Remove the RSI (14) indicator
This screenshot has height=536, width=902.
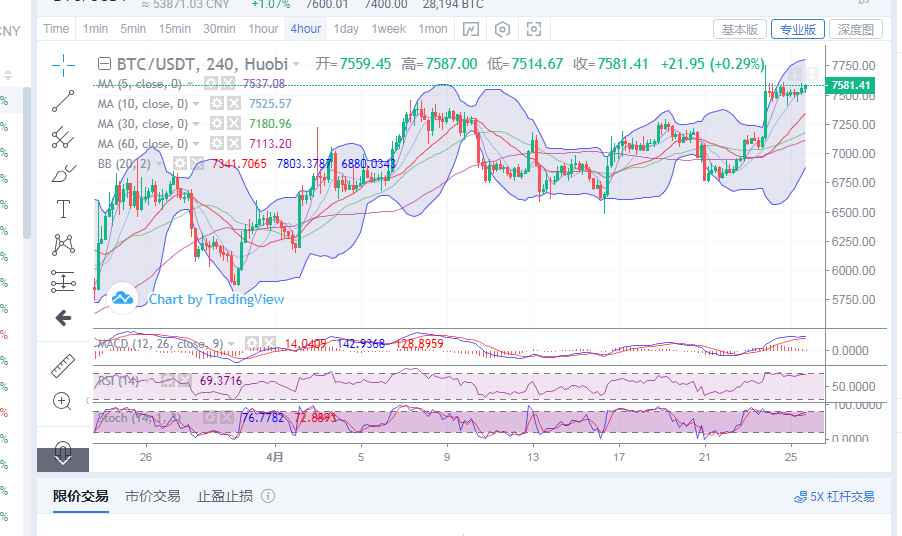click(184, 380)
